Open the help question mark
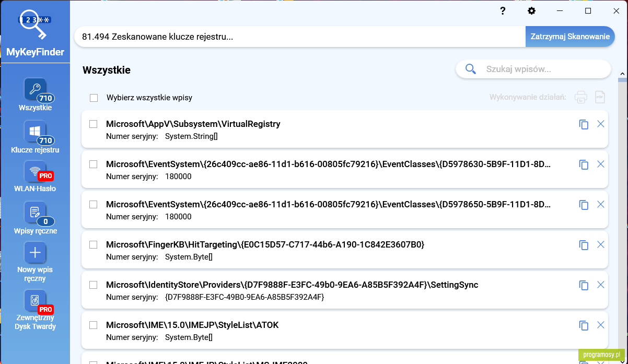The image size is (628, 364). pos(503,11)
